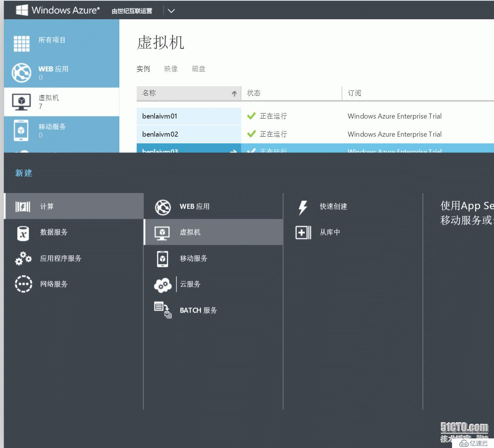Screen dimensions: 494x448
Task: Choose 移动服务 label in new panel
Action: pos(194,258)
